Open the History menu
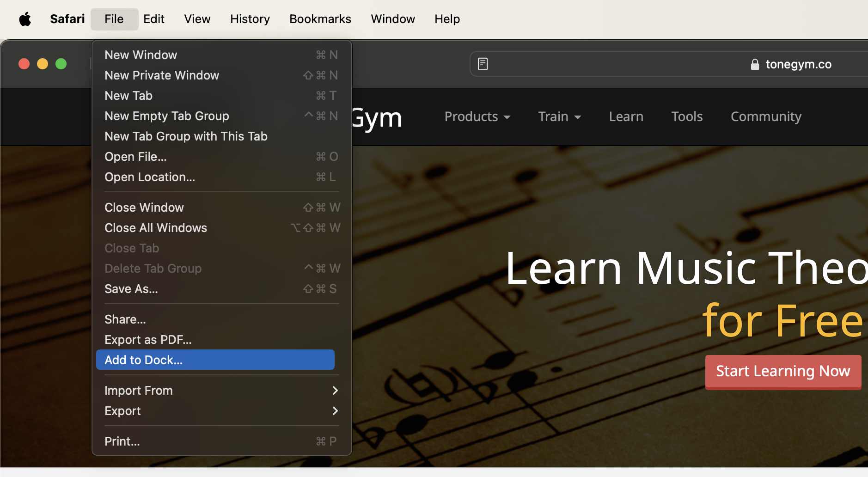The width and height of the screenshot is (868, 477). [249, 19]
